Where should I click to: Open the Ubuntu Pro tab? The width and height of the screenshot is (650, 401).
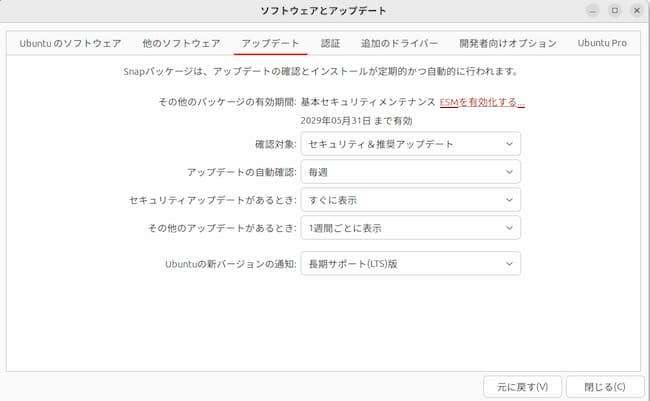(x=602, y=43)
